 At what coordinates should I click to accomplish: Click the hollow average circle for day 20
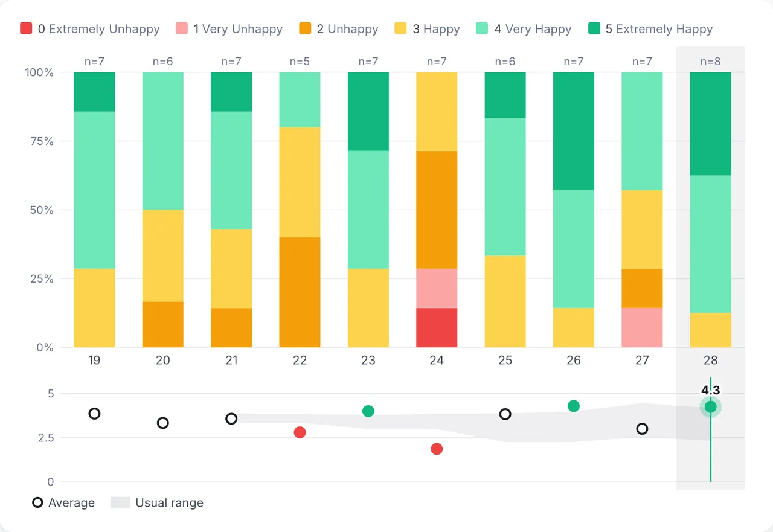[163, 423]
